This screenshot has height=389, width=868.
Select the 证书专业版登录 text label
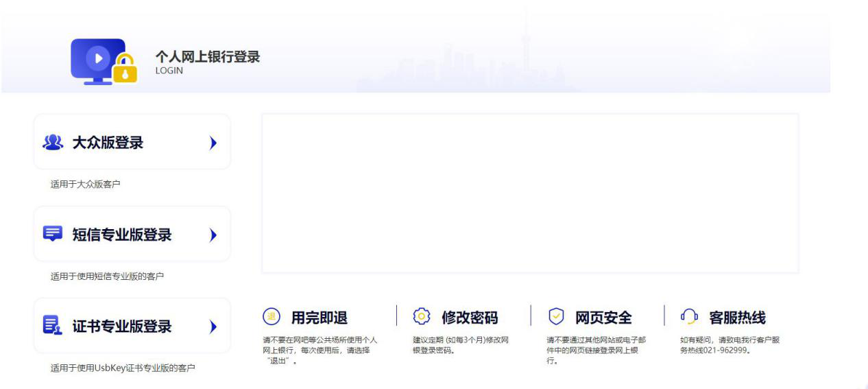122,326
